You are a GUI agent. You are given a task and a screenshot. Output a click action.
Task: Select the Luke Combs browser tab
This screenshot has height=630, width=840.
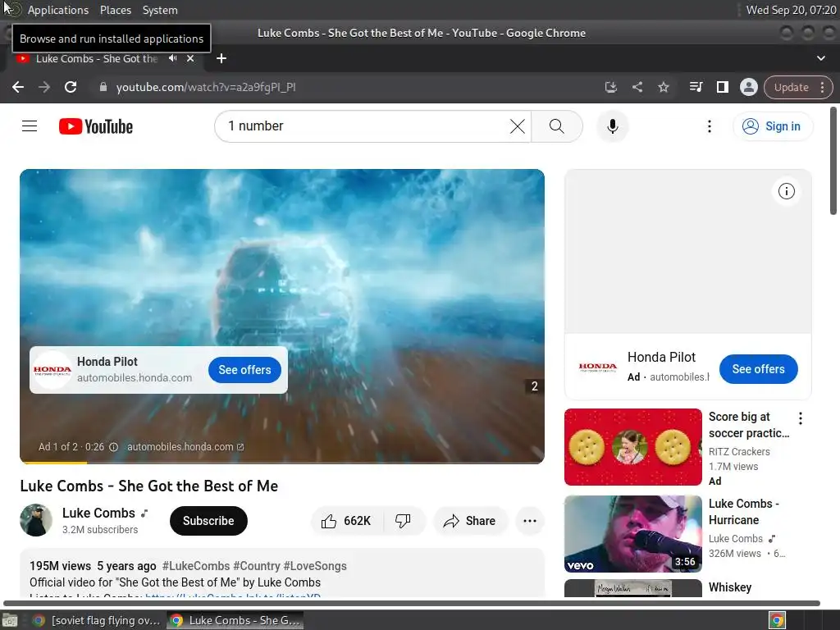tap(97, 59)
